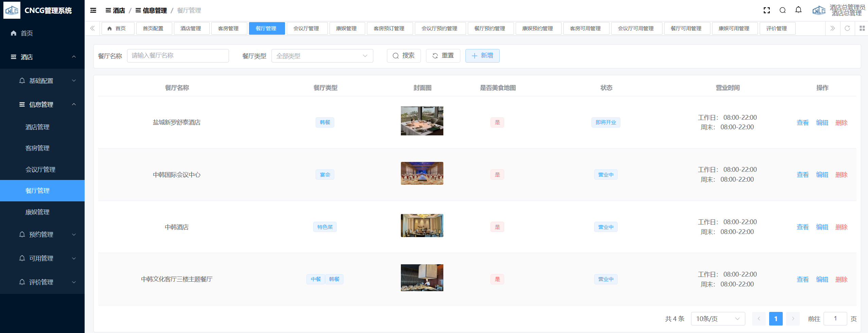The height and width of the screenshot is (333, 868).
Task: Open the tab grid menu icon
Action: click(x=862, y=29)
